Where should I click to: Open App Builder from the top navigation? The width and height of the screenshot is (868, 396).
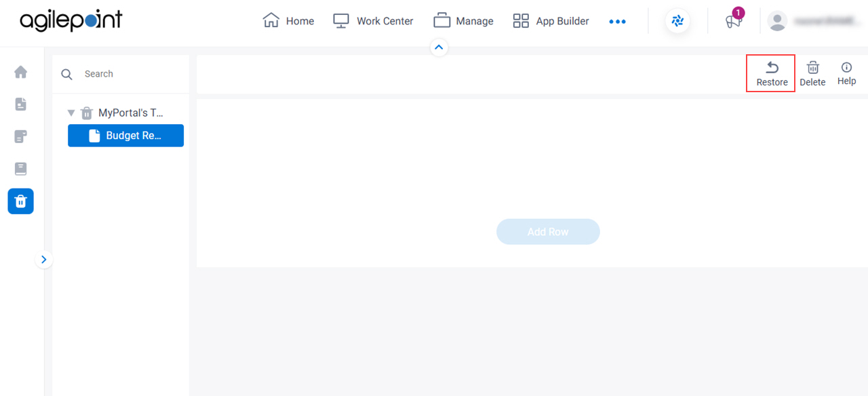[x=551, y=21]
